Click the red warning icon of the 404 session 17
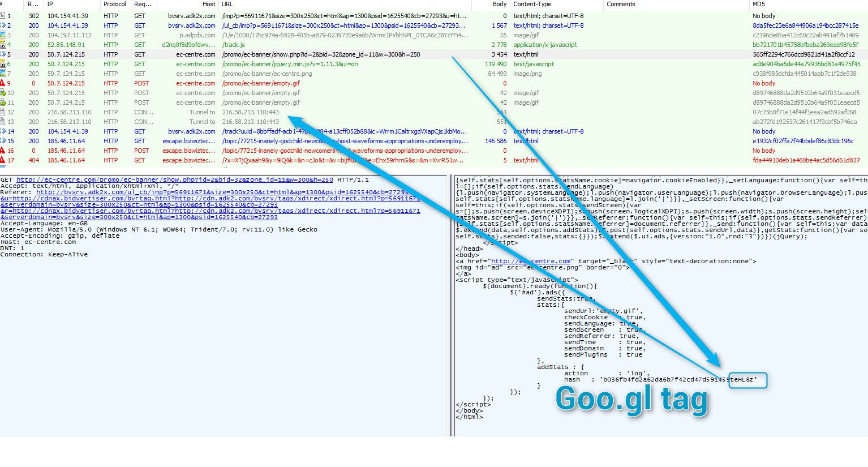This screenshot has width=868, height=467. (x=3, y=160)
